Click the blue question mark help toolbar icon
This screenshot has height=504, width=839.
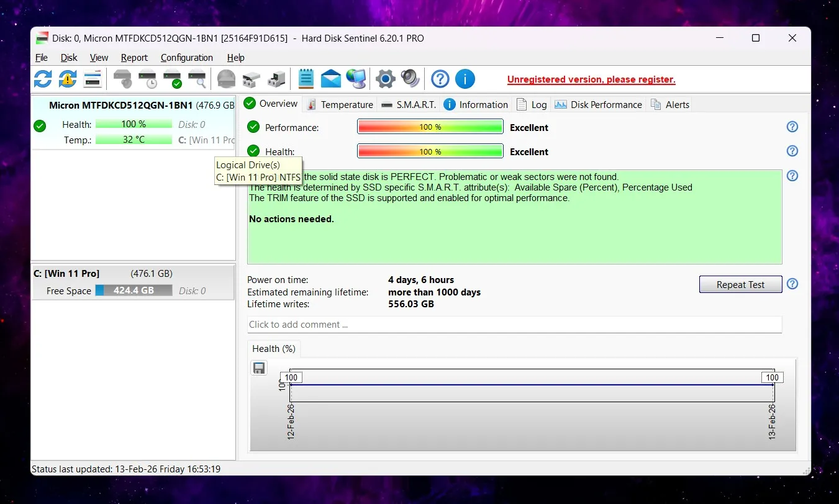[x=440, y=79]
